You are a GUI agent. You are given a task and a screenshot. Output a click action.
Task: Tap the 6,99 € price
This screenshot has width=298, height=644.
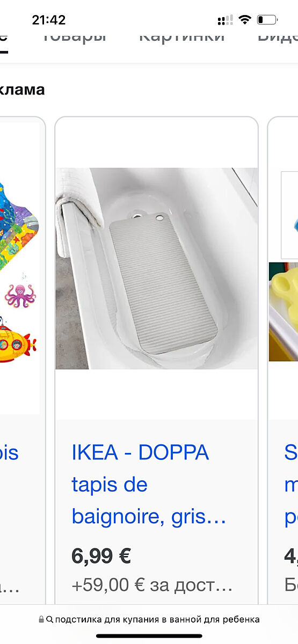coord(101,556)
